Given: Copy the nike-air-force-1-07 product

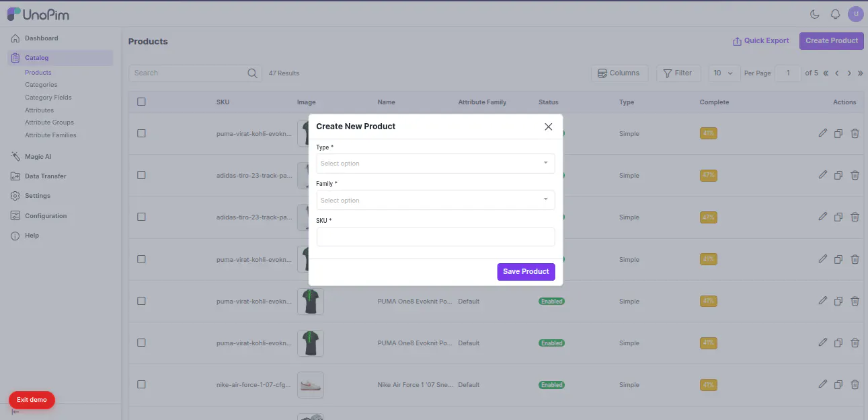Looking at the screenshot, I should [x=838, y=384].
